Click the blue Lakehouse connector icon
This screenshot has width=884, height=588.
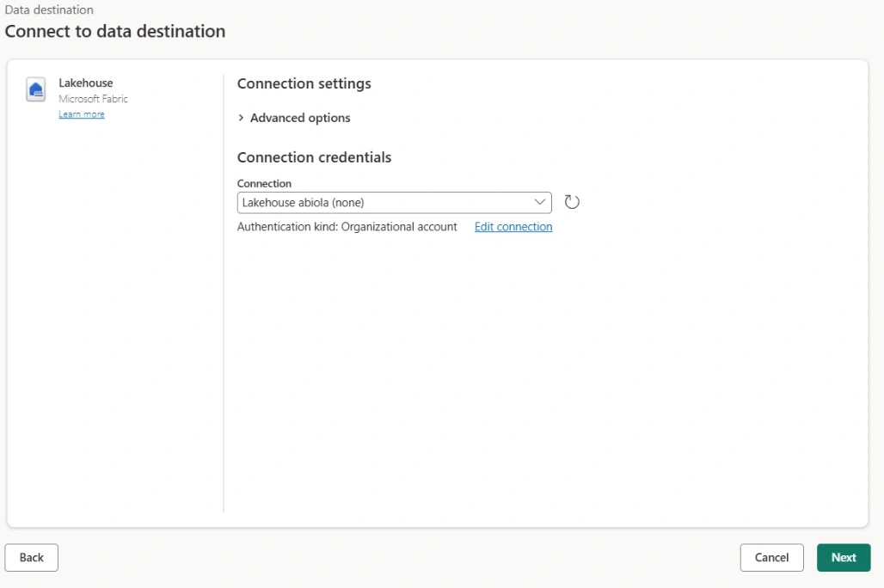(x=35, y=89)
